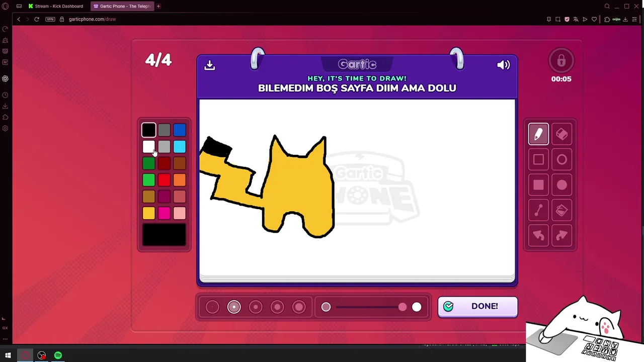
Task: Click the opacity slider handle
Action: point(403,307)
